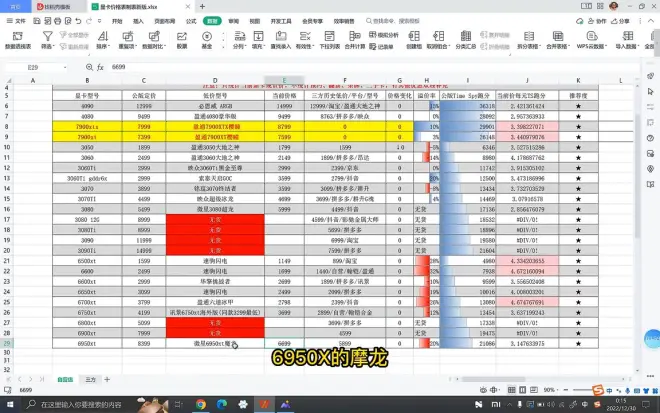This screenshot has width=660, height=413.
Task: Click the 分类汇总 subtotal icon
Action: [x=466, y=37]
